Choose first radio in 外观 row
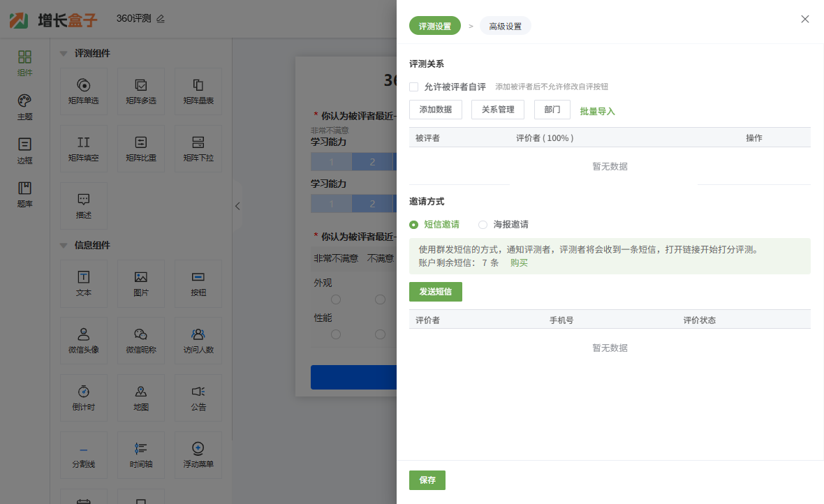824x504 pixels. (336, 299)
